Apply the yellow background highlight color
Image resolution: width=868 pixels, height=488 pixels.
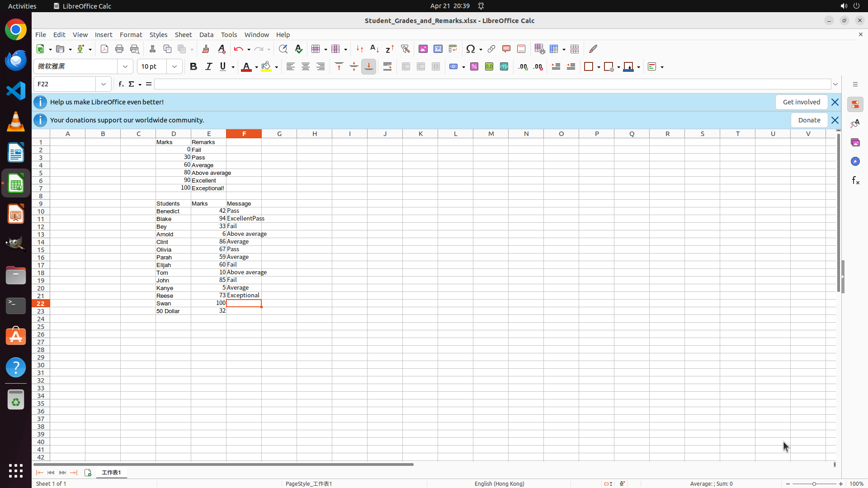[266, 66]
